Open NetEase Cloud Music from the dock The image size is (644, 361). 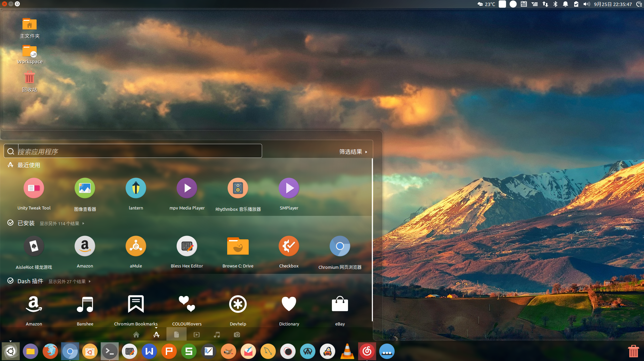[367, 351]
